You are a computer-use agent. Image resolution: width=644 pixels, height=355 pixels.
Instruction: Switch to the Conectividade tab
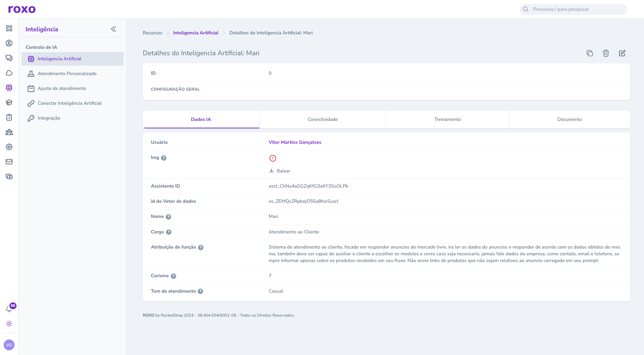(x=323, y=120)
